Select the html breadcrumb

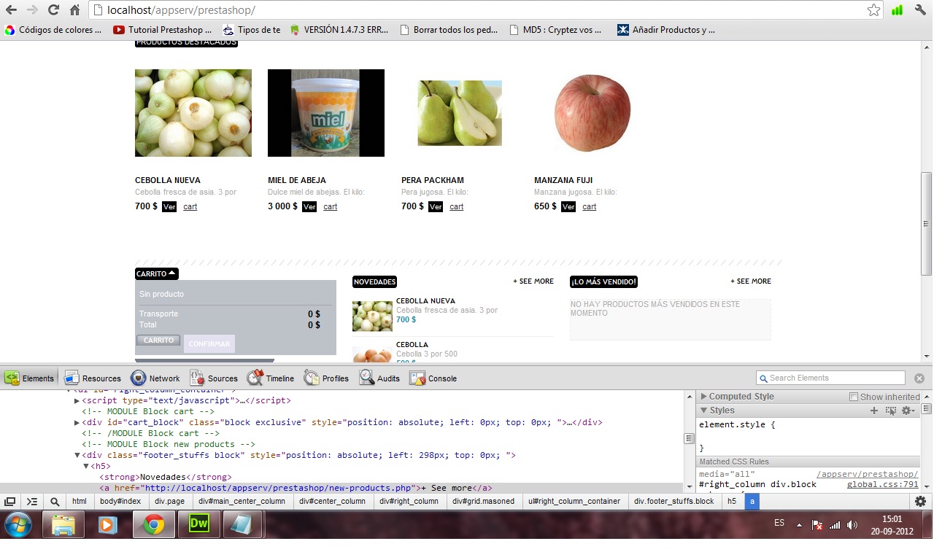point(79,502)
